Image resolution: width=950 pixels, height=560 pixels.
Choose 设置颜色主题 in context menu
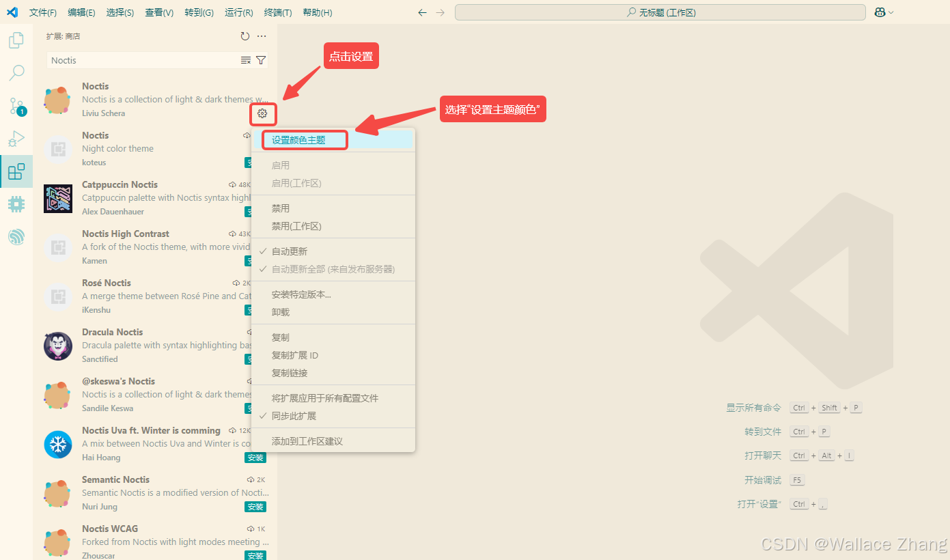[x=333, y=140]
